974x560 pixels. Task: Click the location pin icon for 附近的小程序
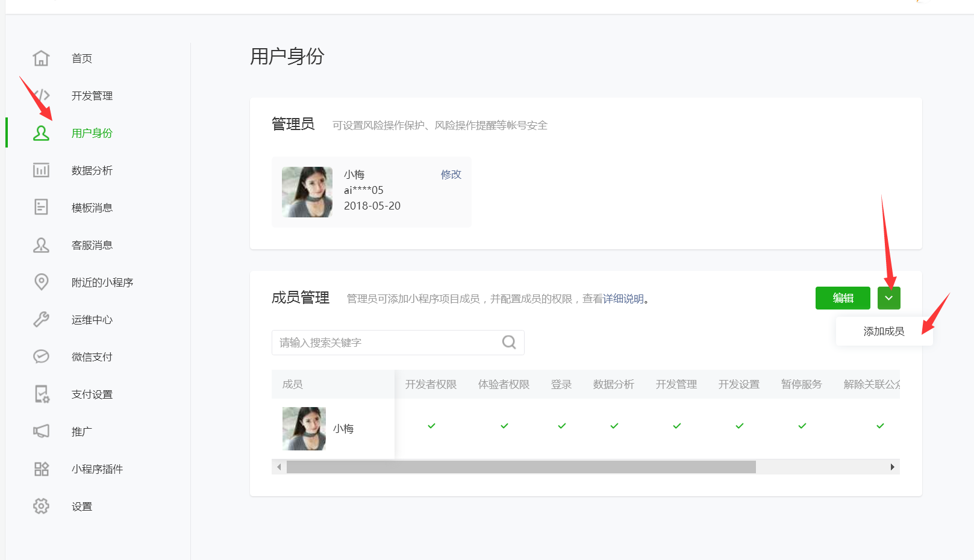41,282
